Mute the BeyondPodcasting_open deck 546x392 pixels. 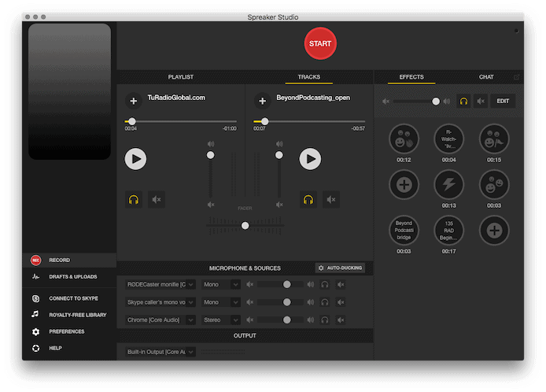(330, 200)
